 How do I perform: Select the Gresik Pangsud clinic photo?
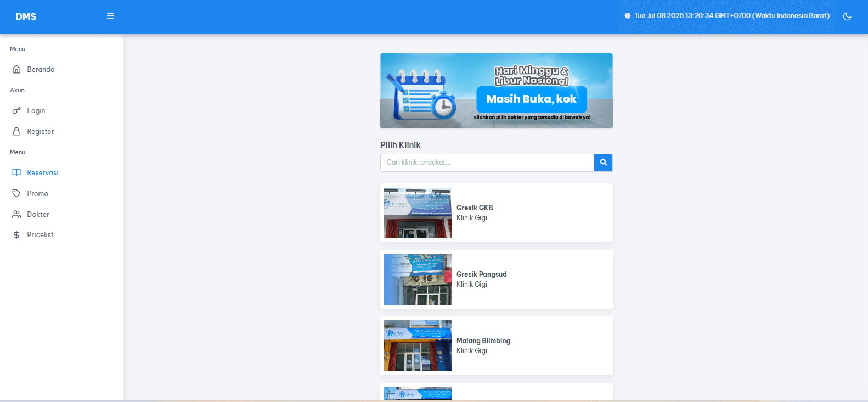[418, 280]
